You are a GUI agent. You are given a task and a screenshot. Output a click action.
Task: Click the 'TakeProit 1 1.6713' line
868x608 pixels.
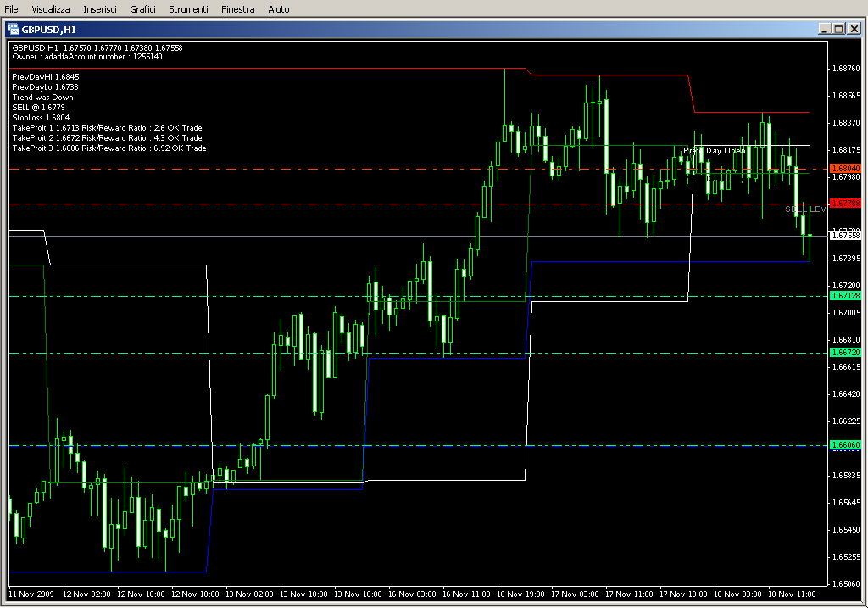(108, 127)
